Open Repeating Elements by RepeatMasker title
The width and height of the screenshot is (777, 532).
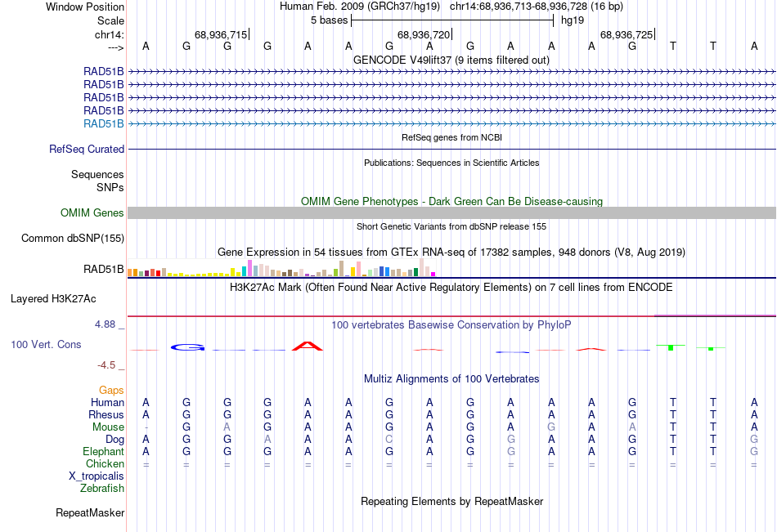451,501
